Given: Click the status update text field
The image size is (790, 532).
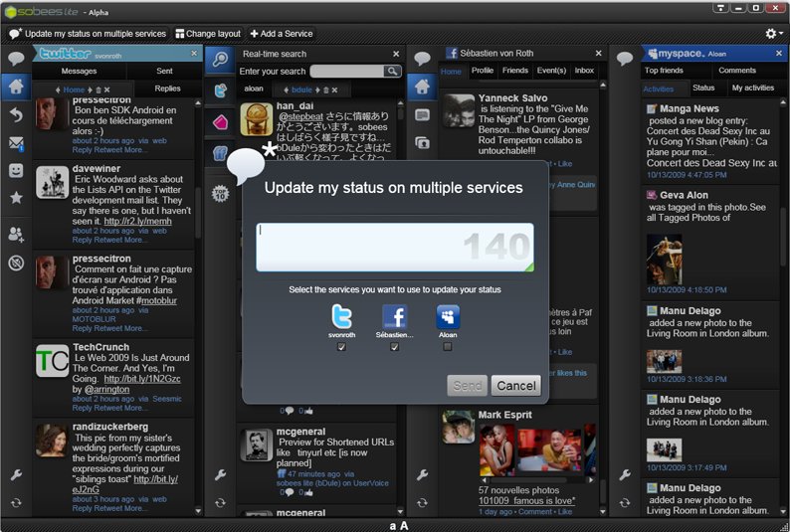Looking at the screenshot, I should [x=394, y=248].
